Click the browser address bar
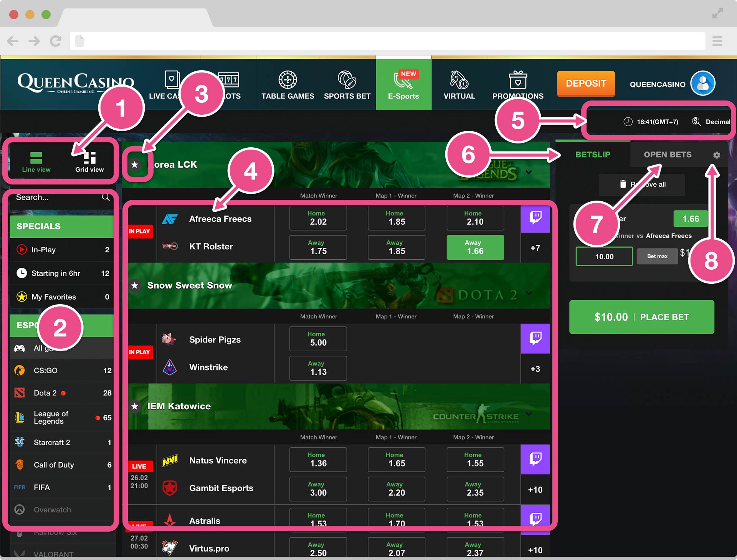The image size is (737, 560). [388, 41]
